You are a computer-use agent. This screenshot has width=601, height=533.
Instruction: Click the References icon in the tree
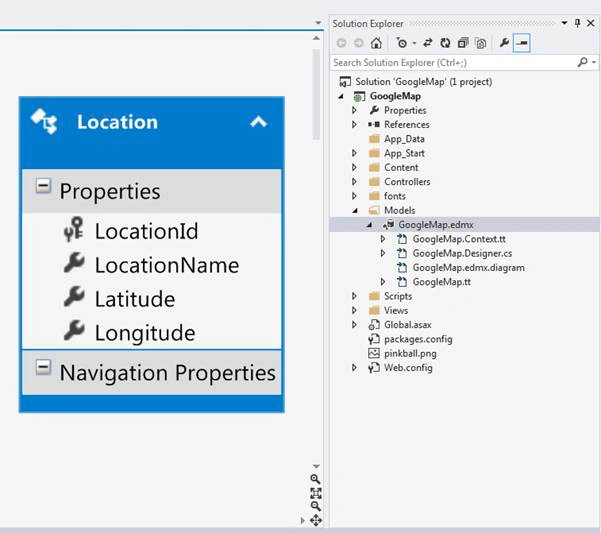coord(374,125)
